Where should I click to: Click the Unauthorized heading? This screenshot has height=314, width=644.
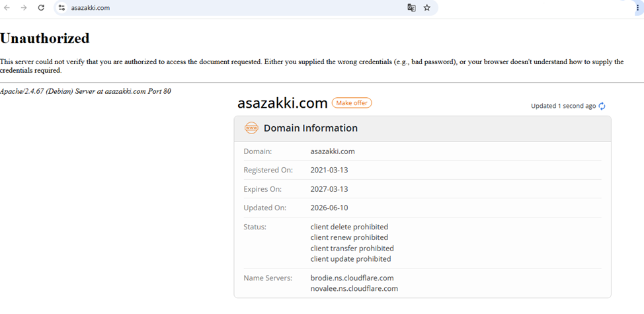point(45,38)
